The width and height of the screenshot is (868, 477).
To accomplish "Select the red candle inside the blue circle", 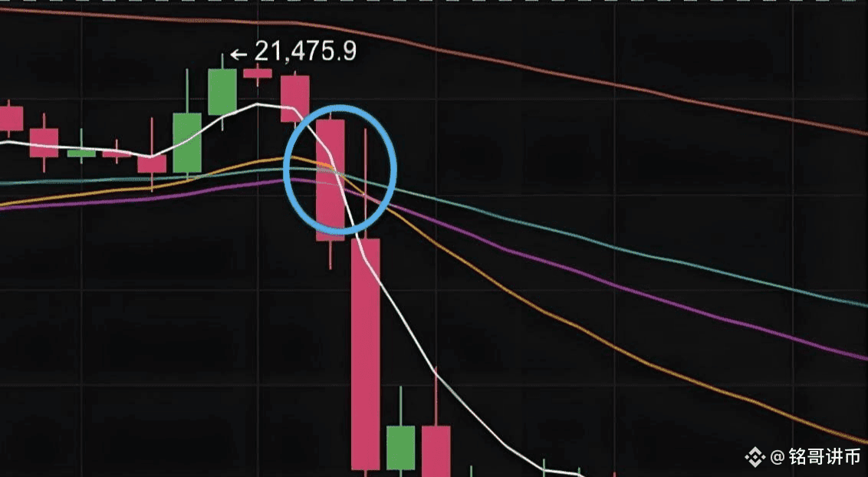I will (330, 180).
